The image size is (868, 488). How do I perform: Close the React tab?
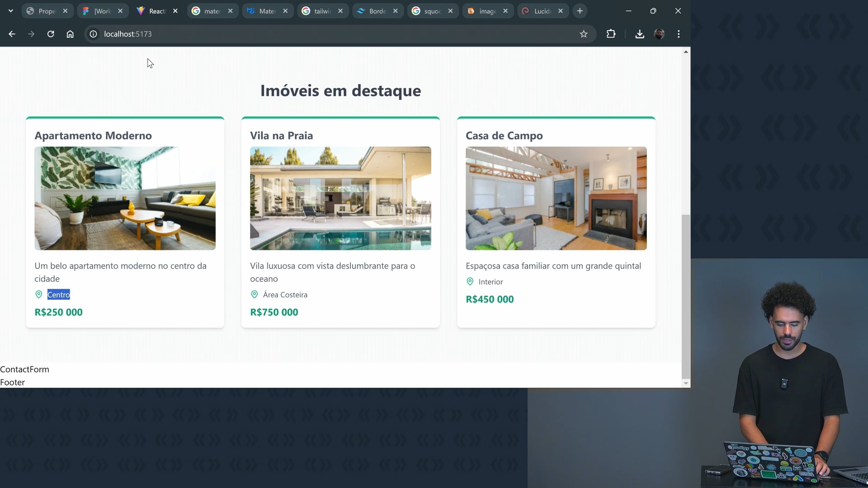pyautogui.click(x=175, y=11)
